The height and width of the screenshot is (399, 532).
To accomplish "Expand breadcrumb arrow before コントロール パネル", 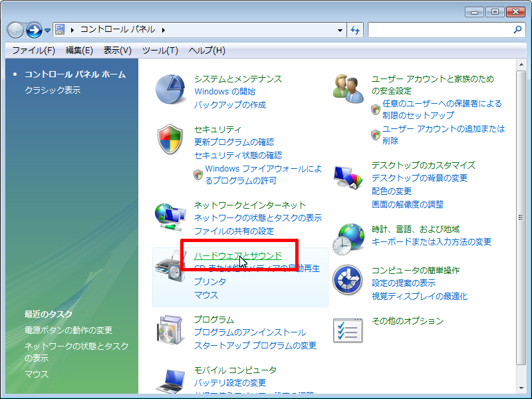I will click(72, 30).
